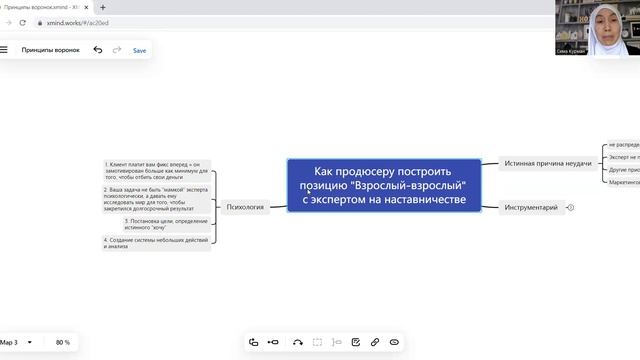Select subtopic 3 Постановка цели
This screenshot has height=360, width=640.
166,224
